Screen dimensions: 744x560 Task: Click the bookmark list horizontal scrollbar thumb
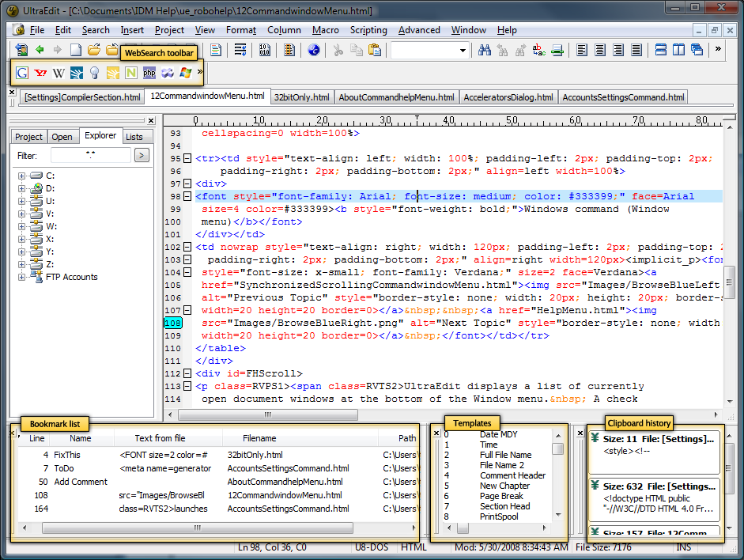(x=198, y=528)
